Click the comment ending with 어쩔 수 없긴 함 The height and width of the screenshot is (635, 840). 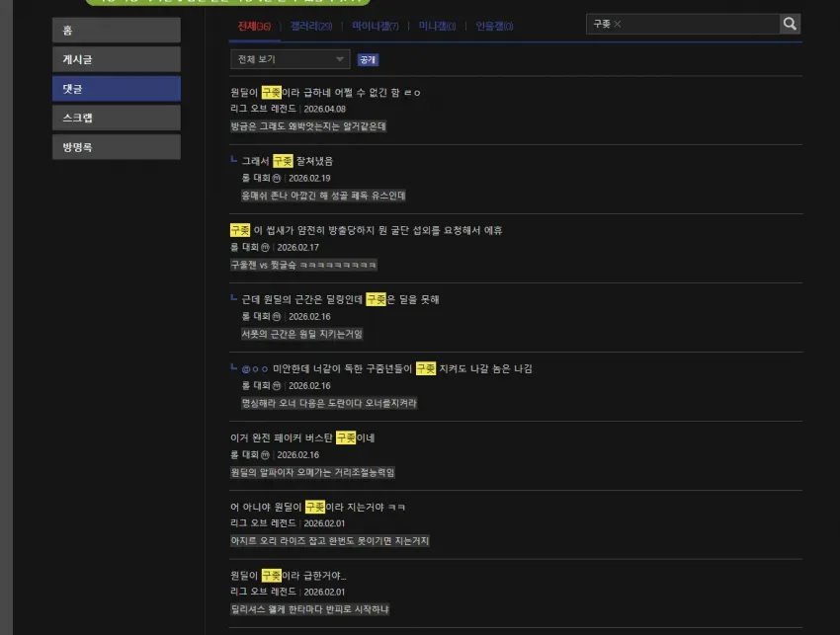pyautogui.click(x=325, y=93)
